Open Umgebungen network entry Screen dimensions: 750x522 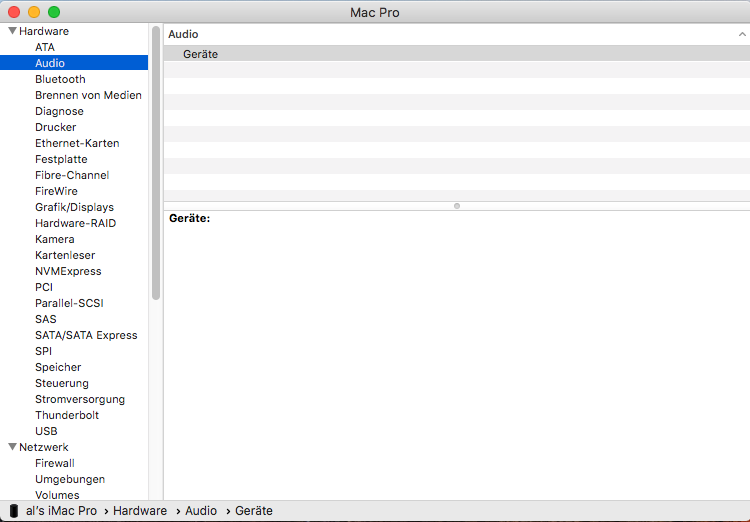70,479
